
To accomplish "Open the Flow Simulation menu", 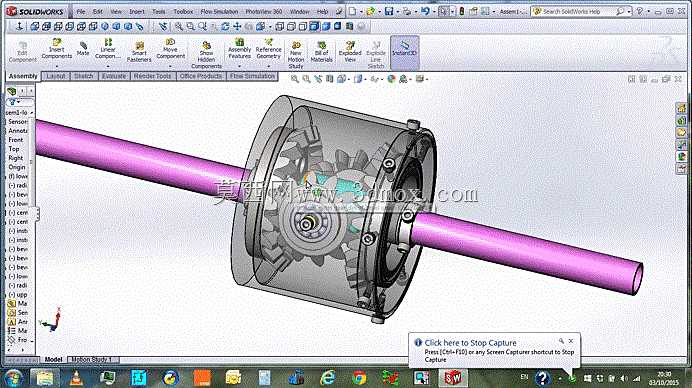I will [x=219, y=11].
